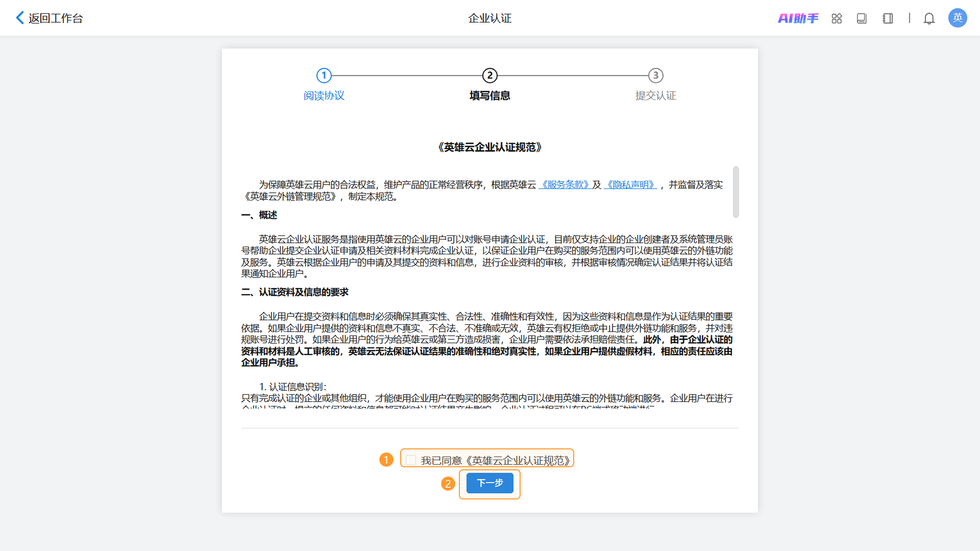The height and width of the screenshot is (551, 980).
Task: Check 我已同意《英雄云企业认证规范》 checkbox
Action: [411, 460]
